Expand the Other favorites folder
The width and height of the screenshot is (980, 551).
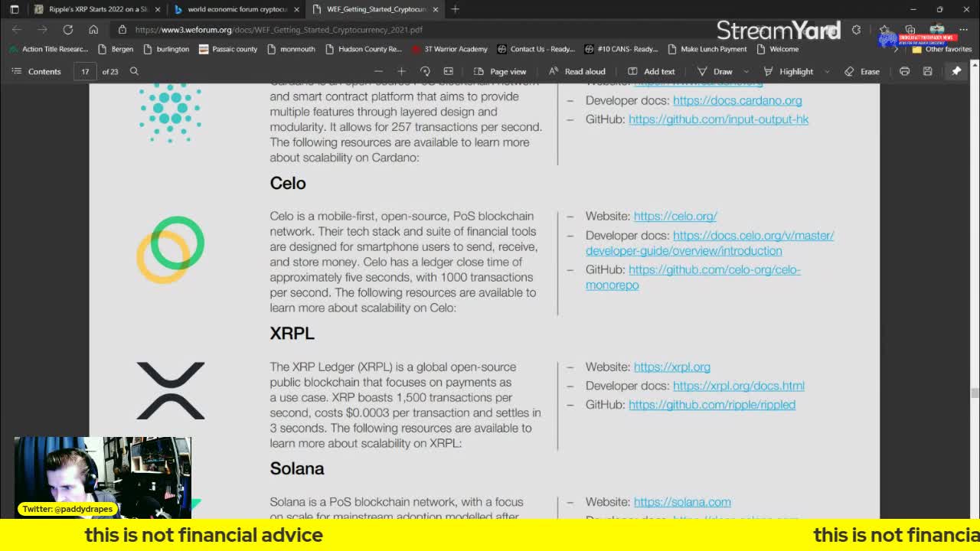[x=941, y=49]
